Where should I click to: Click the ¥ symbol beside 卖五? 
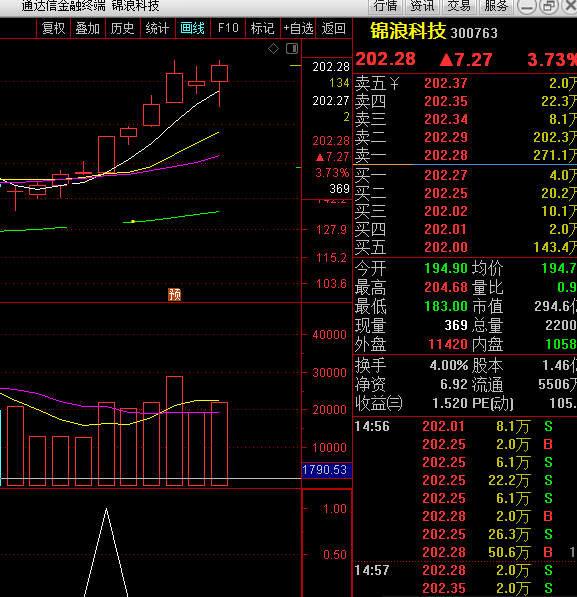click(x=395, y=83)
